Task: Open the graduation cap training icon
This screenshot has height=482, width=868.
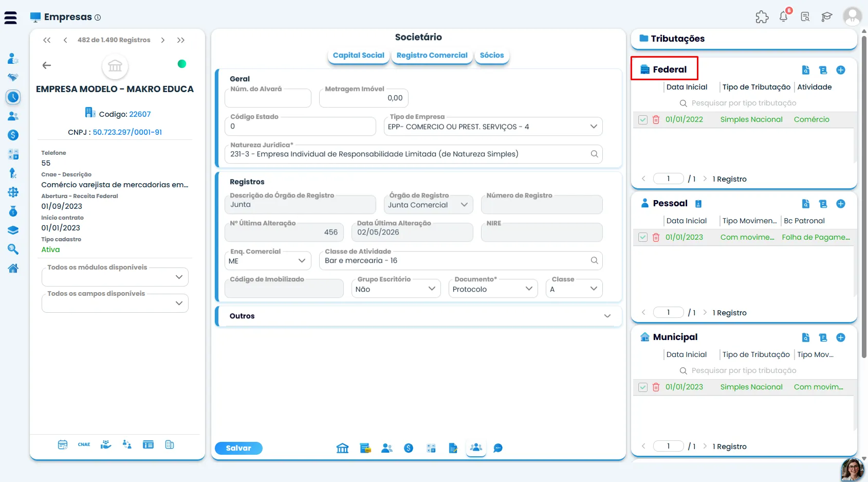Action: coord(826,16)
